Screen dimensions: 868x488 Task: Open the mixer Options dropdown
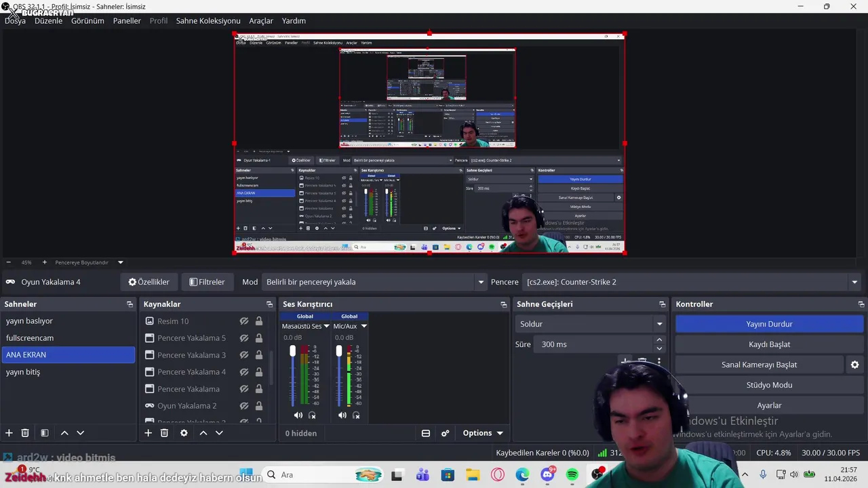click(x=482, y=433)
